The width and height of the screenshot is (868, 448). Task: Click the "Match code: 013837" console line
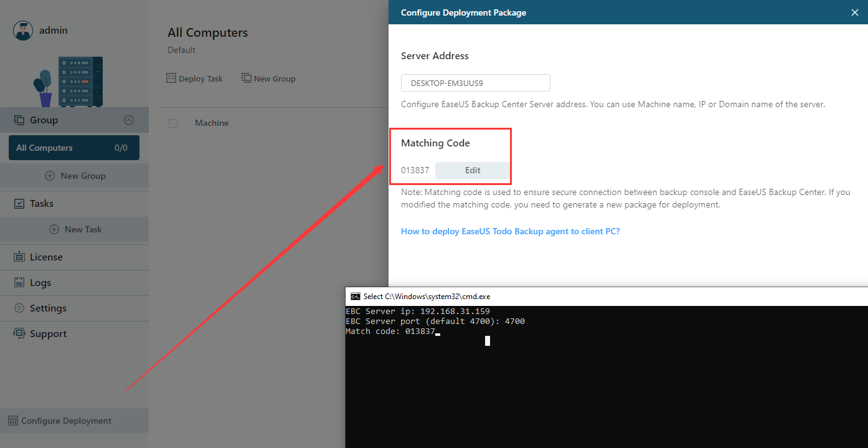click(390, 332)
